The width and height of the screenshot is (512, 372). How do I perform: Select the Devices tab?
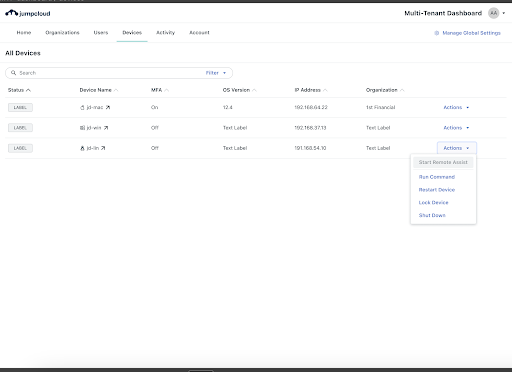[132, 33]
